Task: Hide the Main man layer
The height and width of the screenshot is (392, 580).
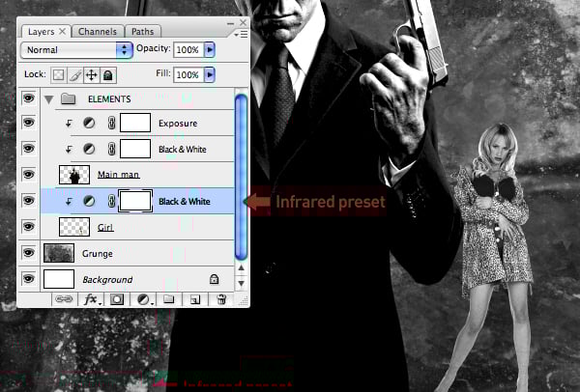Action: click(28, 174)
